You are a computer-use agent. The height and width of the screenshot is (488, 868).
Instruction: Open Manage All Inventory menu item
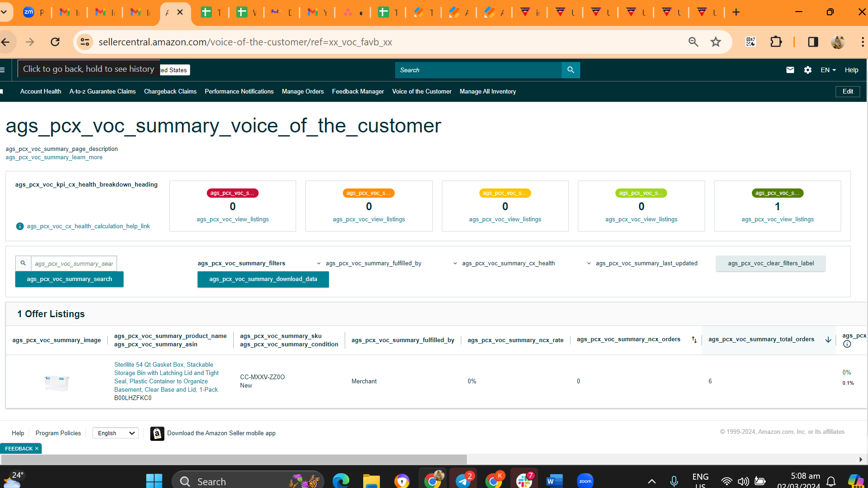pos(488,92)
